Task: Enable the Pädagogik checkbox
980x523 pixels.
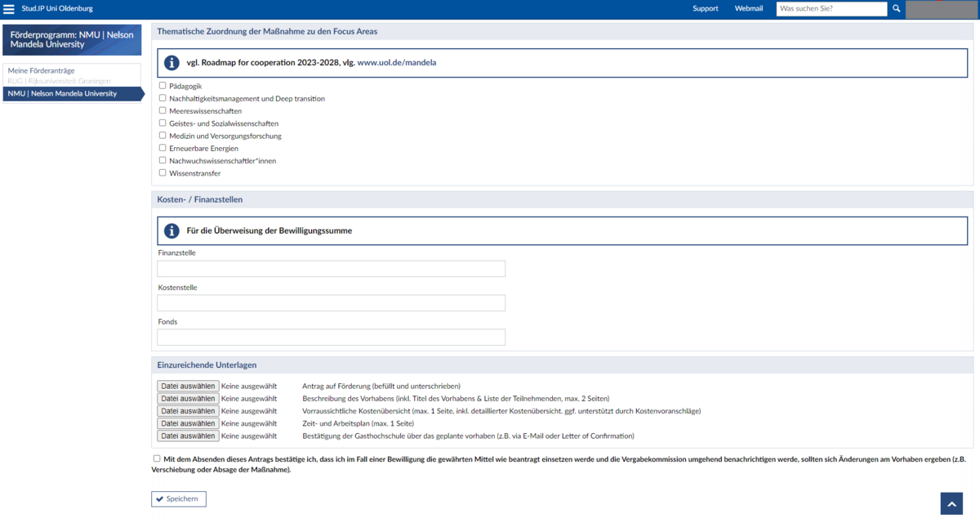Action: pos(161,85)
